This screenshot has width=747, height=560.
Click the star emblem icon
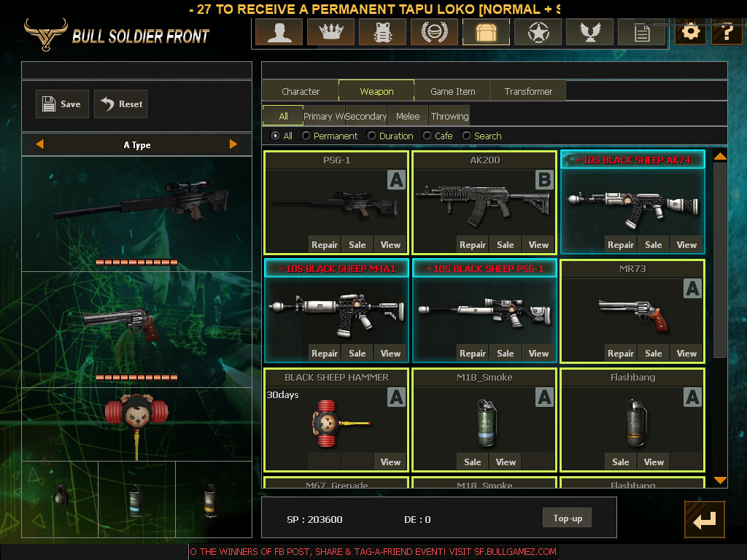pos(538,33)
